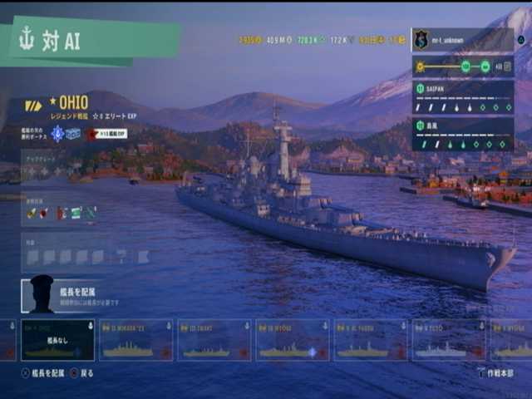The width and height of the screenshot is (532, 399).
Task: Click the circular icon beside the player name
Action: pyautogui.click(x=521, y=40)
